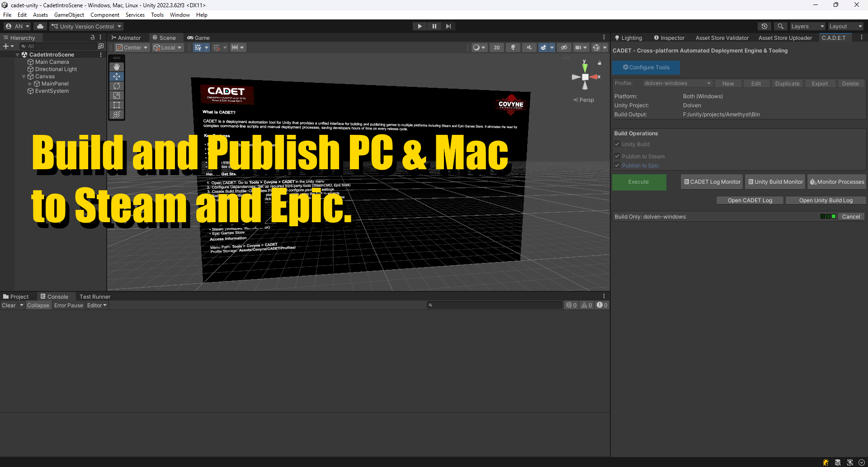The image size is (868, 467).
Task: Click the Step frame button
Action: (x=448, y=26)
